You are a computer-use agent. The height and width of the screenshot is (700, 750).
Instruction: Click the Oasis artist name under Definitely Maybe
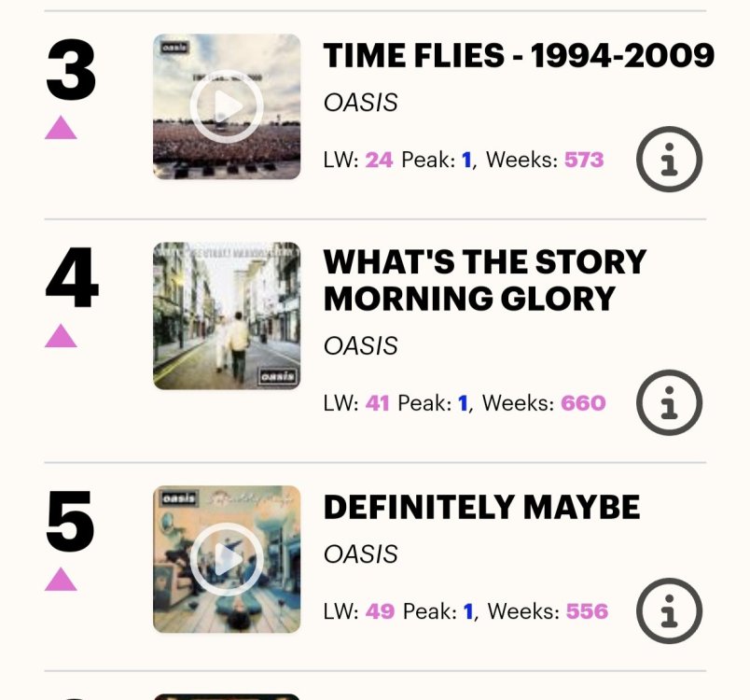click(x=360, y=554)
